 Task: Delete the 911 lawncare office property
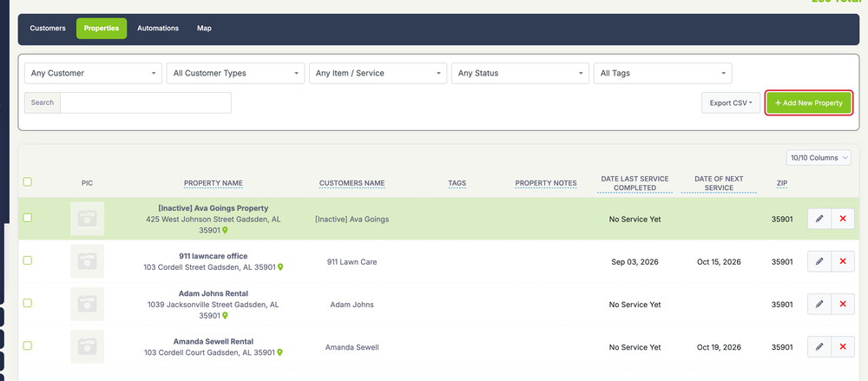point(843,261)
